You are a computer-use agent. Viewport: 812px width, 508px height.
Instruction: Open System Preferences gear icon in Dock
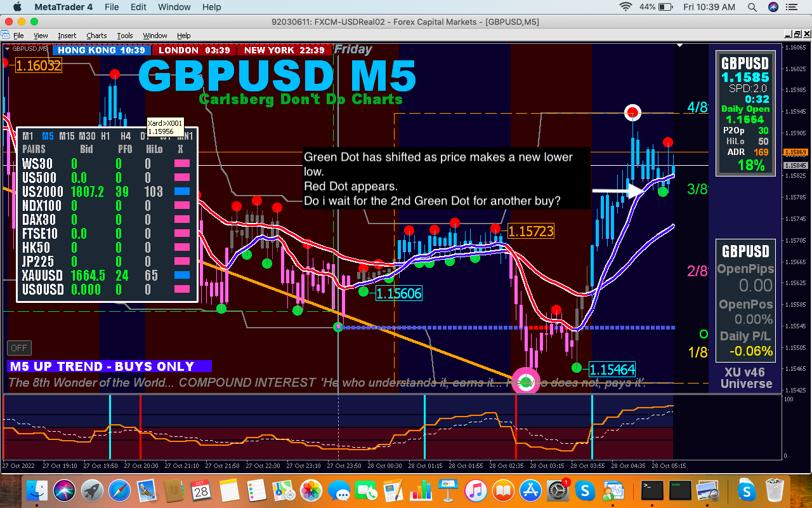pos(558,491)
